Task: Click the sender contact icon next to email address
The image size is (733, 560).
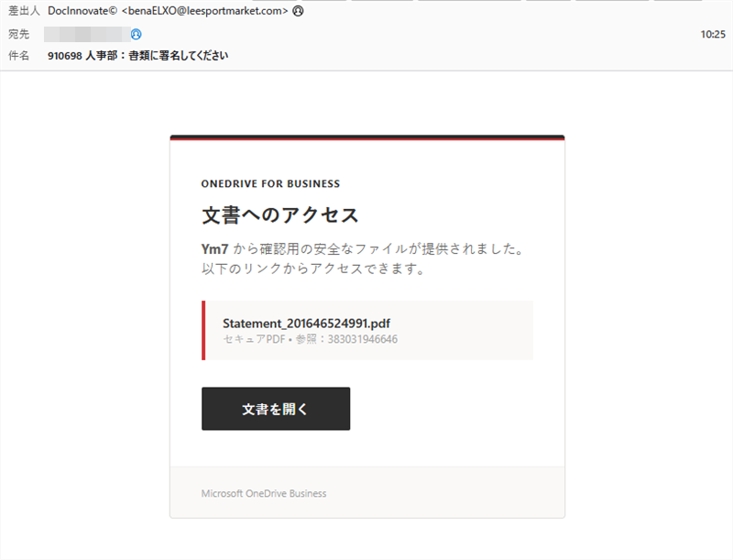Action: coord(298,11)
